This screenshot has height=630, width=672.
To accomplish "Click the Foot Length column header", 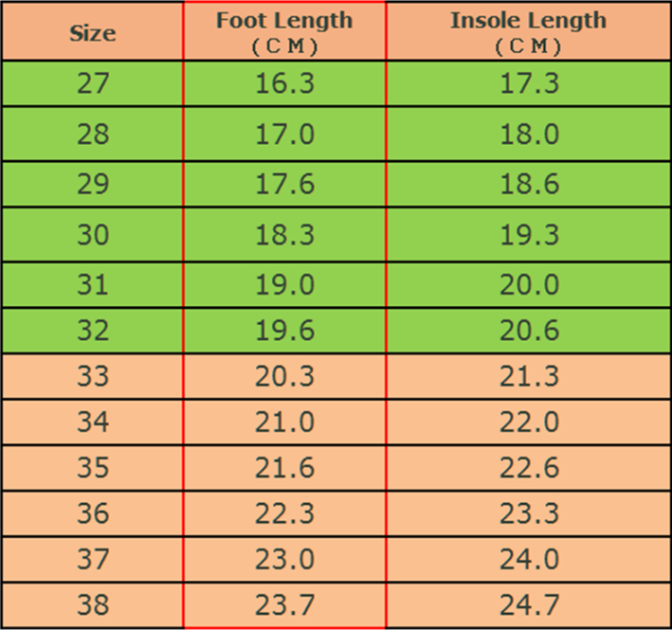I will point(284,31).
